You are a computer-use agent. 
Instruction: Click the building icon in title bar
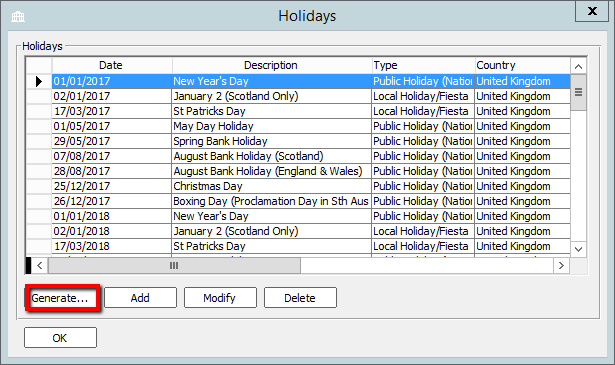pyautogui.click(x=18, y=16)
